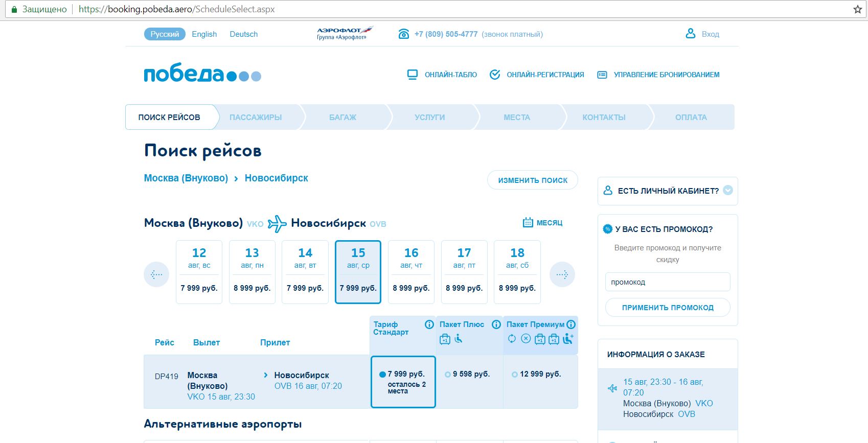Show Paket Plus info icon
This screenshot has height=443, width=868.
(496, 324)
